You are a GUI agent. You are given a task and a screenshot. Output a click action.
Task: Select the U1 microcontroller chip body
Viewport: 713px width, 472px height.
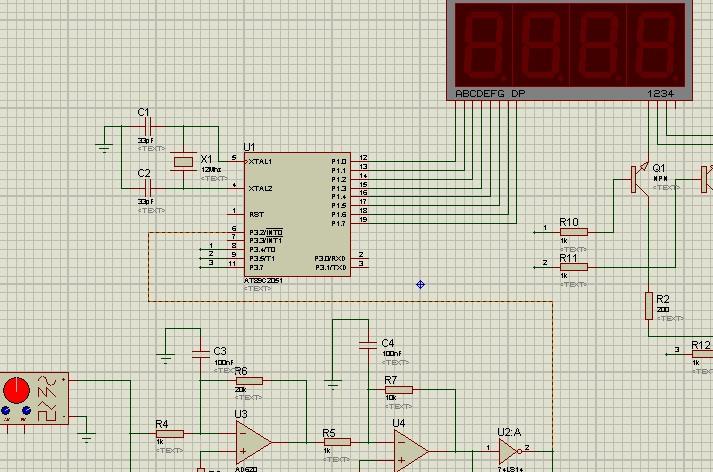[x=297, y=214]
